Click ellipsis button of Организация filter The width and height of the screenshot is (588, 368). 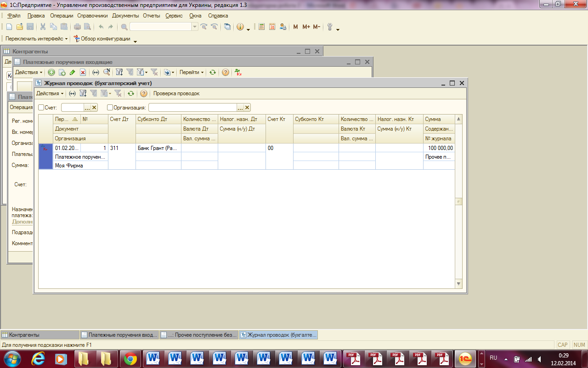click(x=240, y=108)
